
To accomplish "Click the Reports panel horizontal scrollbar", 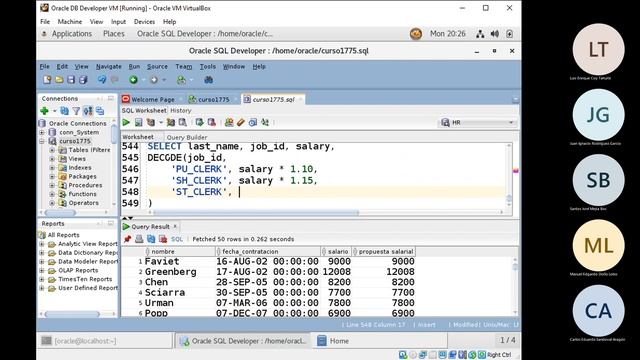I will (72, 314).
